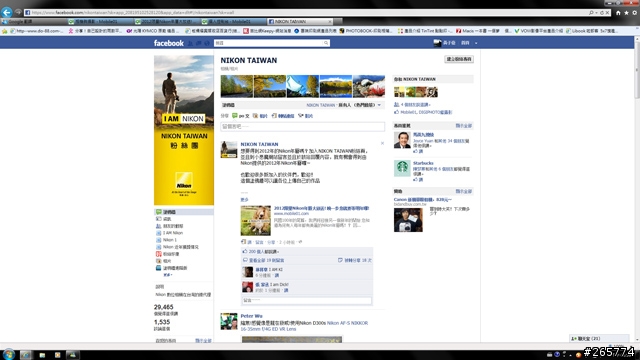Open the browser home icon
Image resolution: width=640 pixels, height=360 pixels.
(618, 13)
